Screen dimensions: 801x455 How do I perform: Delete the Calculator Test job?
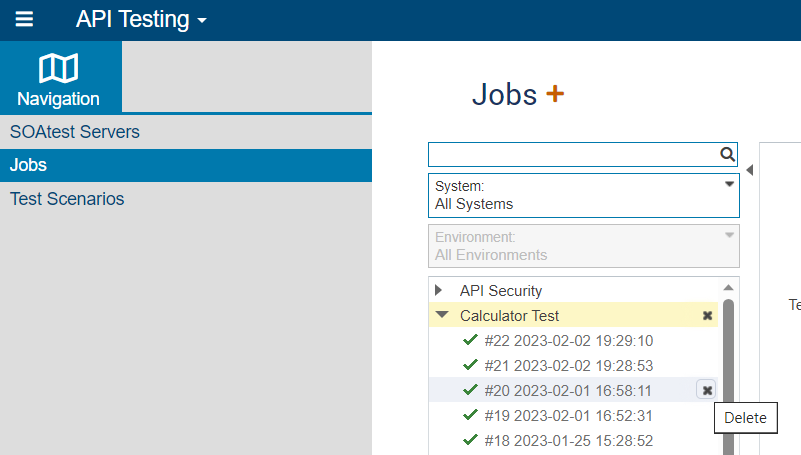tap(708, 316)
